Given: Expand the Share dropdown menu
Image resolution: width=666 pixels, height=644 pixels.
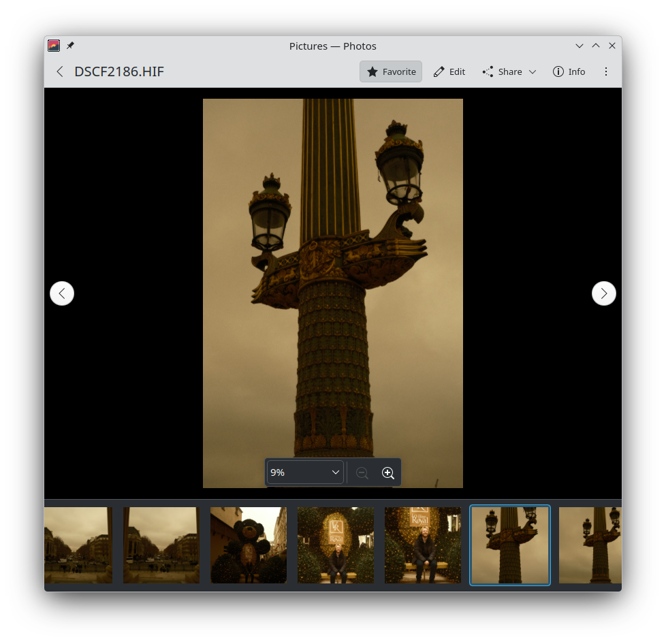Looking at the screenshot, I should [509, 71].
